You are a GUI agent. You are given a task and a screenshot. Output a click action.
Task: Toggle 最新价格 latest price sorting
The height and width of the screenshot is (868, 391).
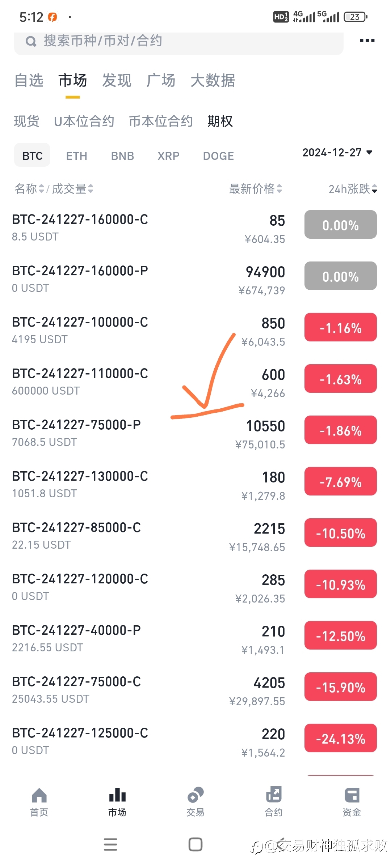point(255,188)
